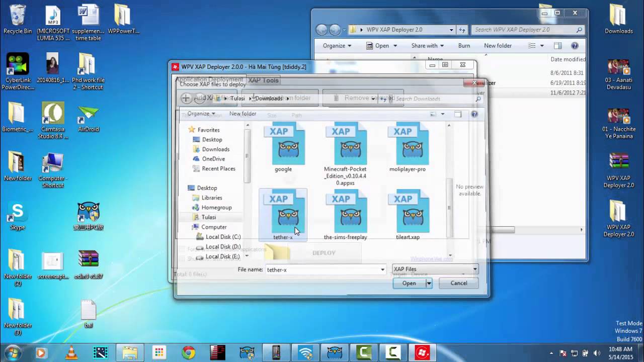Viewport: 644px width, 362px height.
Task: Open Google Chrome from taskbar
Action: pyautogui.click(x=189, y=353)
